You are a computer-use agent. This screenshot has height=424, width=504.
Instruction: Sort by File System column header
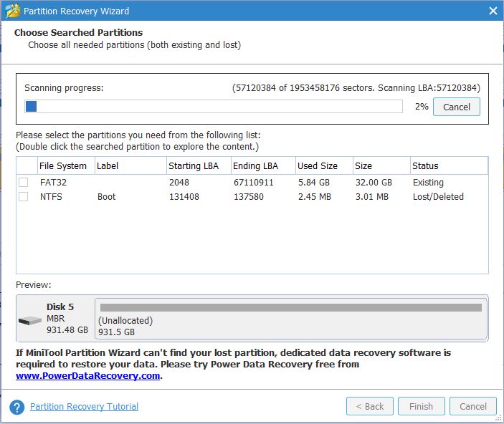click(66, 165)
